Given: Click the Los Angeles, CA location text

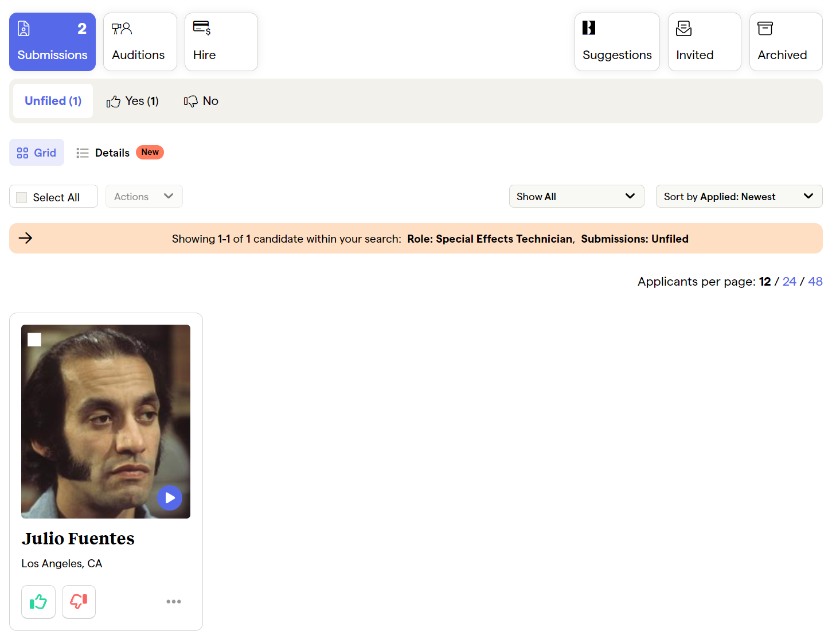Looking at the screenshot, I should tap(62, 564).
